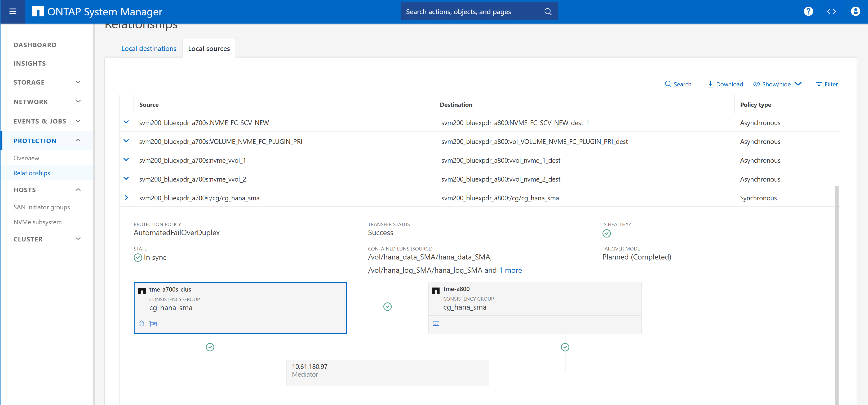Click the table Search button
This screenshot has height=405, width=868.
pyautogui.click(x=678, y=84)
